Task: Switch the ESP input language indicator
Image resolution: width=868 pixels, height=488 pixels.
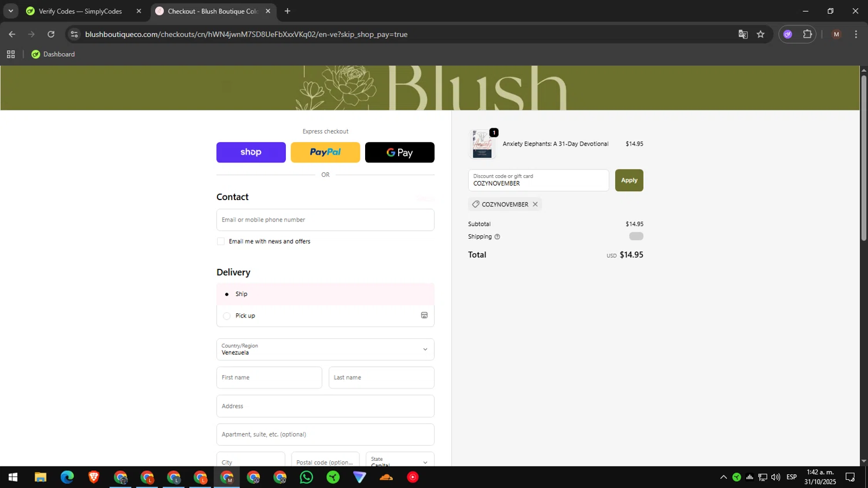Action: [x=792, y=477]
